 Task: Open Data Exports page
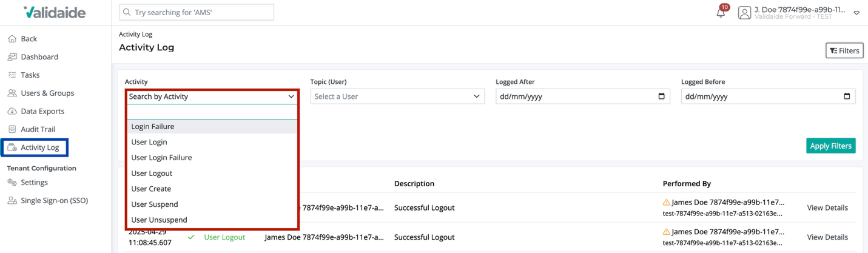42,112
